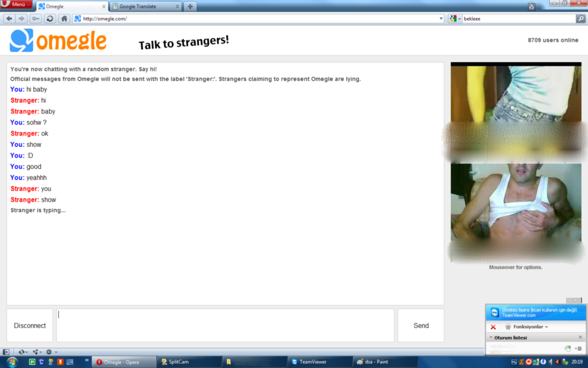Close the Omegle tab
This screenshot has width=588, height=368.
(104, 7)
